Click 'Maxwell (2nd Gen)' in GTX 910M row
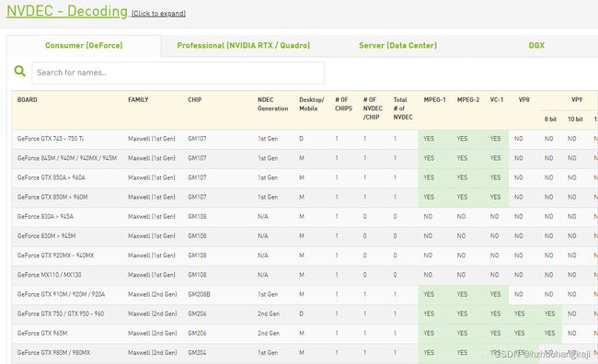This screenshot has width=598, height=364. click(153, 294)
